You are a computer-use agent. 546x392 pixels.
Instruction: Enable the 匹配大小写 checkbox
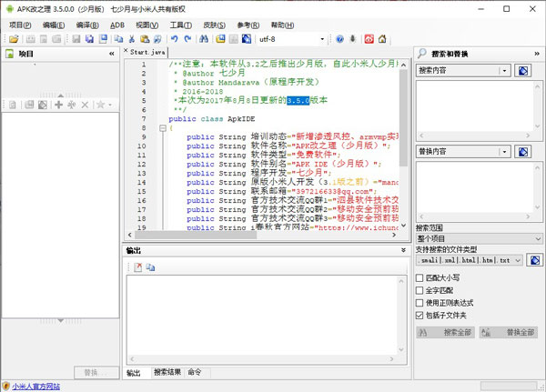tap(420, 277)
